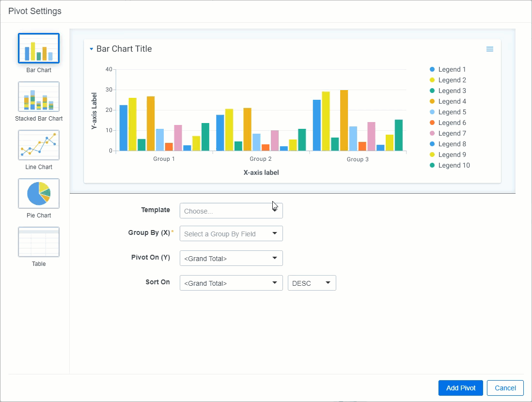
Task: Pick the Line Chart icon
Action: click(x=39, y=145)
